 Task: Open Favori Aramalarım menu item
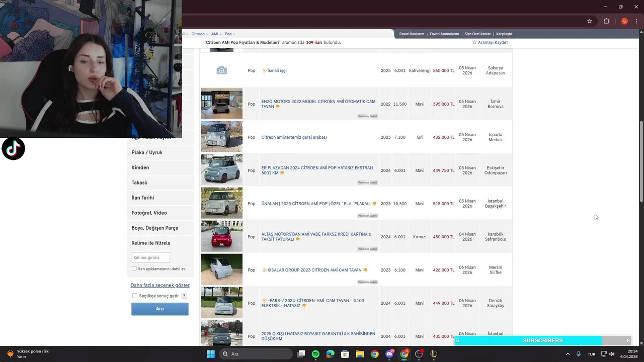click(444, 34)
